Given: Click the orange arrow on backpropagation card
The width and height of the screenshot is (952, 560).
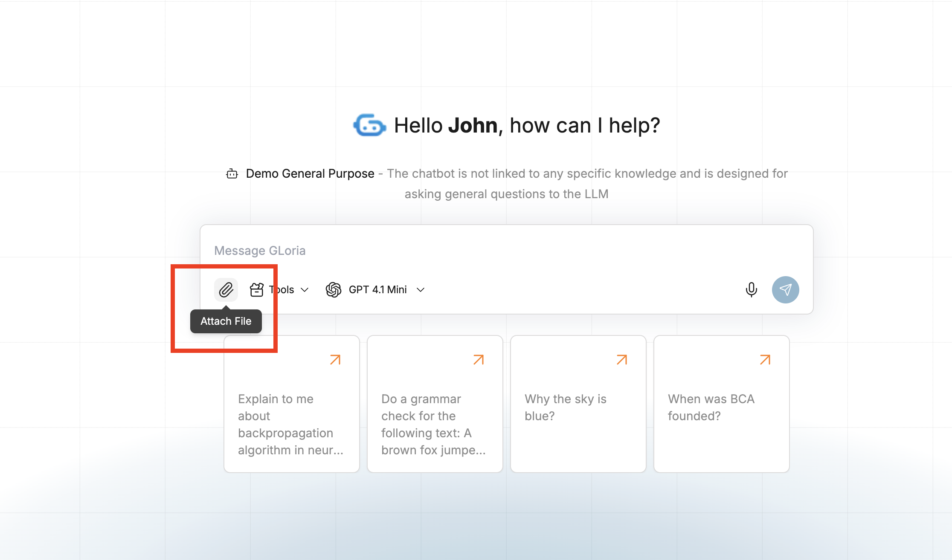Looking at the screenshot, I should [x=335, y=360].
